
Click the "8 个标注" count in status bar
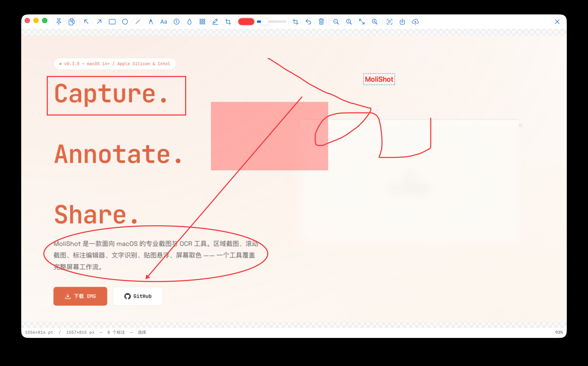[116, 332]
